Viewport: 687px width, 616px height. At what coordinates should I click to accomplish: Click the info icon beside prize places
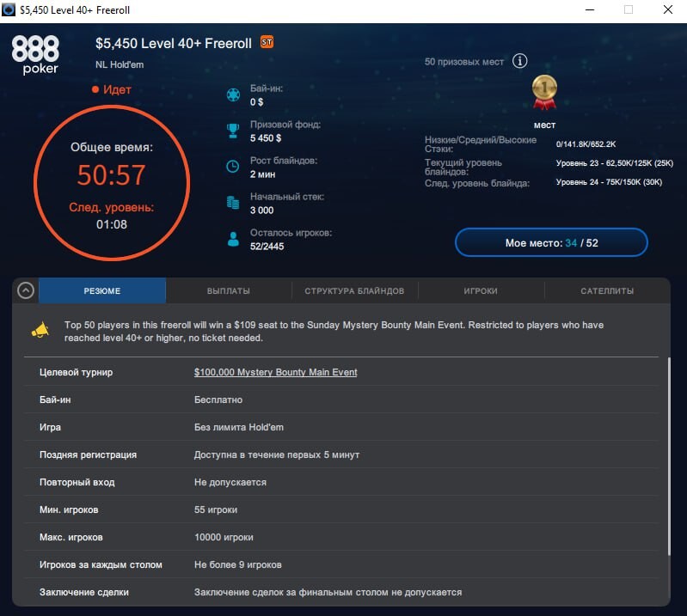(x=519, y=61)
